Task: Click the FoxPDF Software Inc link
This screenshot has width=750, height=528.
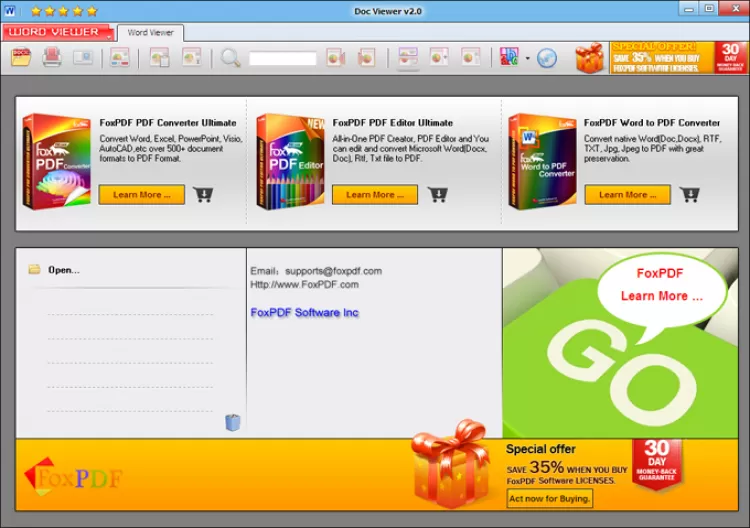Action: [304, 313]
